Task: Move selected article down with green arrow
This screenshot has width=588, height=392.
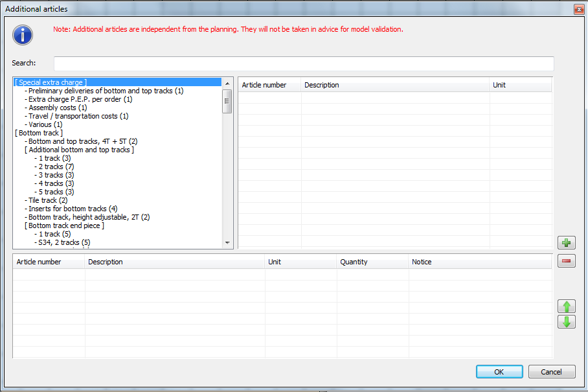Action: [566, 322]
